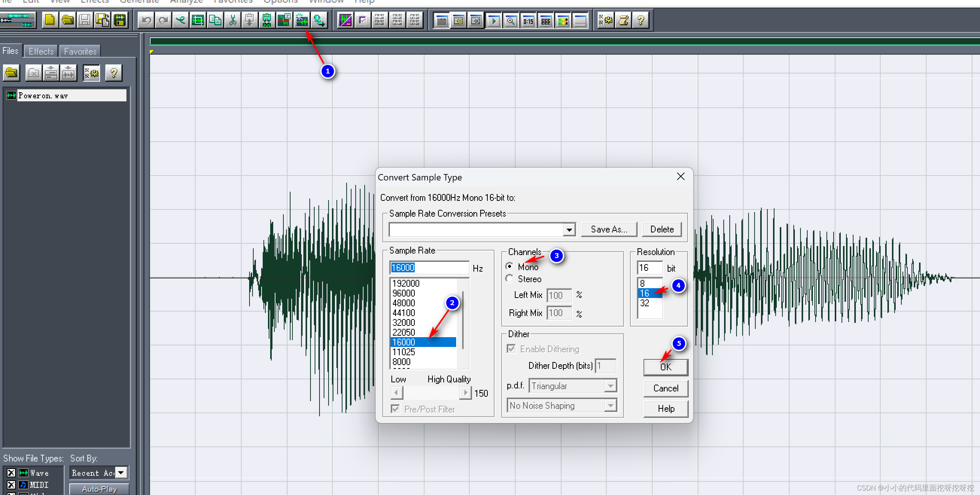Viewport: 980px width, 495px height.
Task: Click the Undo toolbar icon
Action: pyautogui.click(x=146, y=20)
